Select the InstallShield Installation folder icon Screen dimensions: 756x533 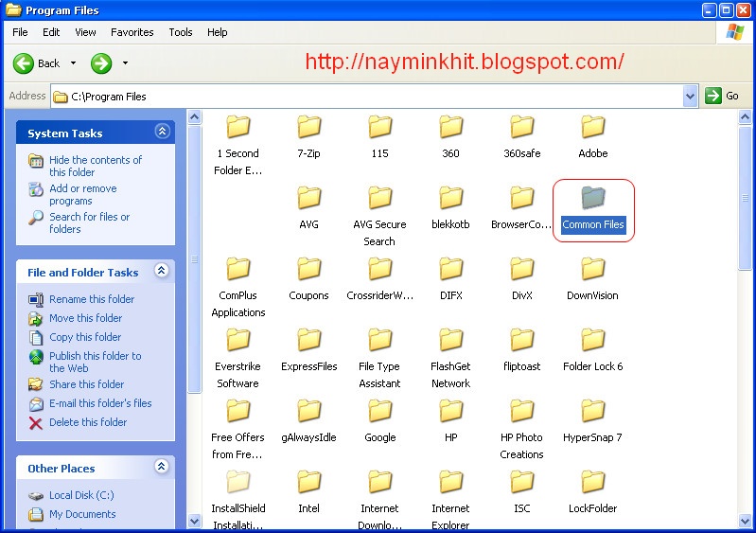(237, 482)
